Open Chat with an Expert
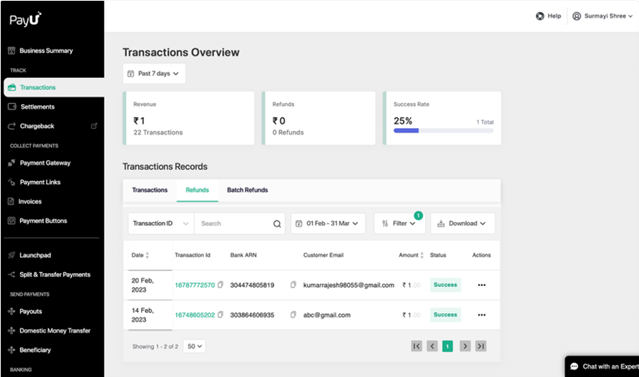 coord(602,366)
